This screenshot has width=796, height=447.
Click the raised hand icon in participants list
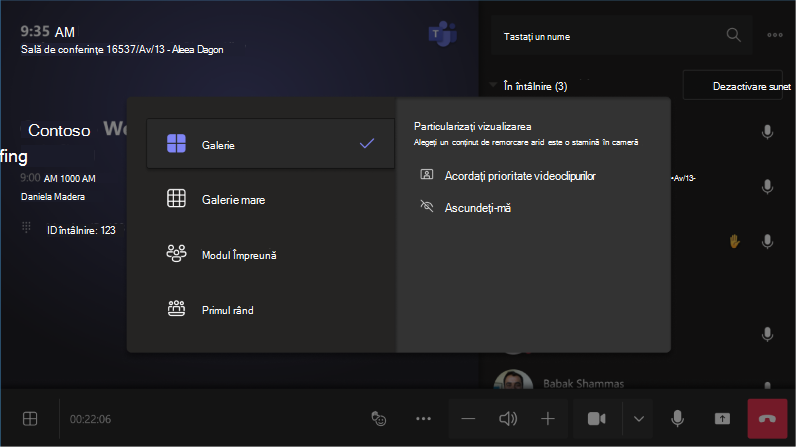[734, 242]
